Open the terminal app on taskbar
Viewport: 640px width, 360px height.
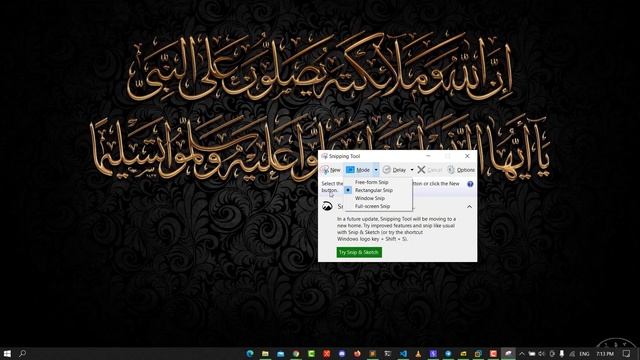click(388, 353)
